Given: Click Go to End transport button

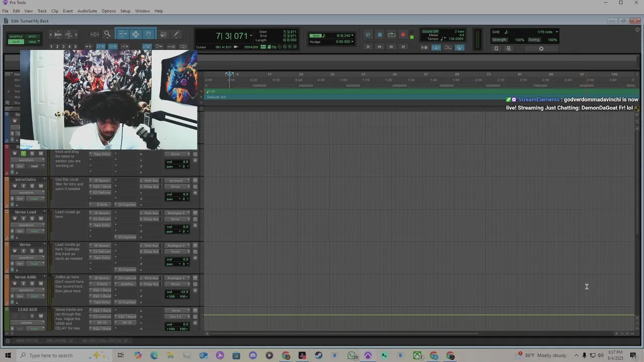Looking at the screenshot, I should [403, 47].
